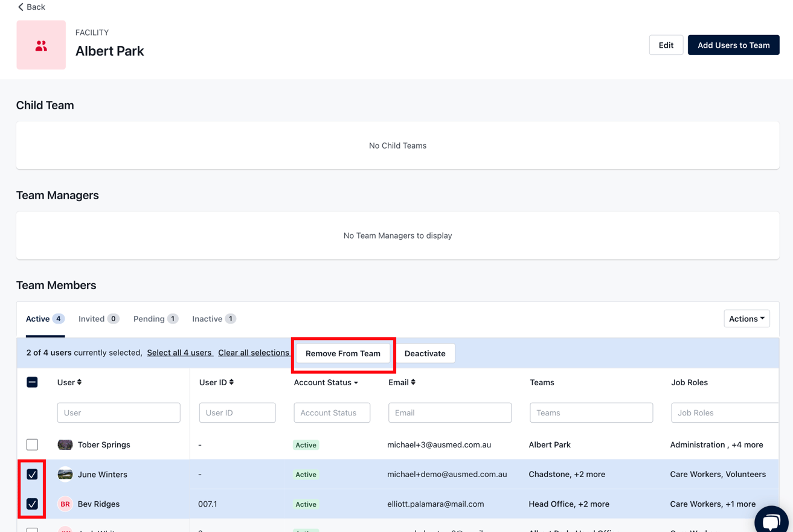Check the Tober Springs row checkbox
The height and width of the screenshot is (532, 793).
coord(33,445)
